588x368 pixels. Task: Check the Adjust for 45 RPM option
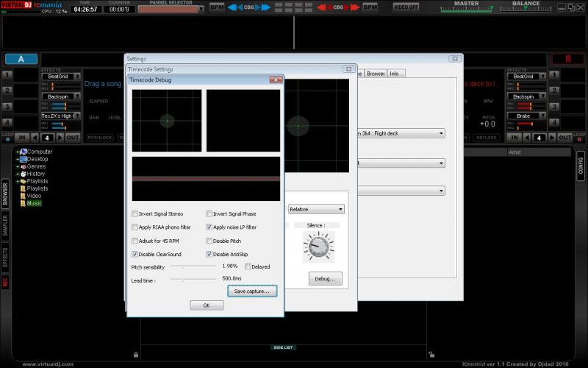(x=135, y=241)
